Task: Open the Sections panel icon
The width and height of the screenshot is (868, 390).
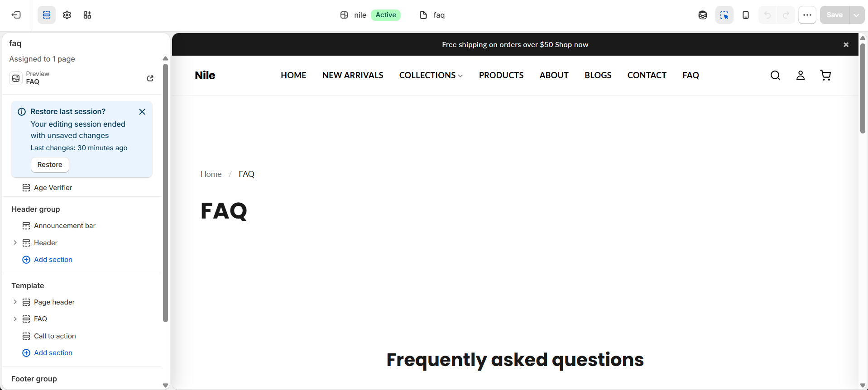Action: tap(47, 15)
